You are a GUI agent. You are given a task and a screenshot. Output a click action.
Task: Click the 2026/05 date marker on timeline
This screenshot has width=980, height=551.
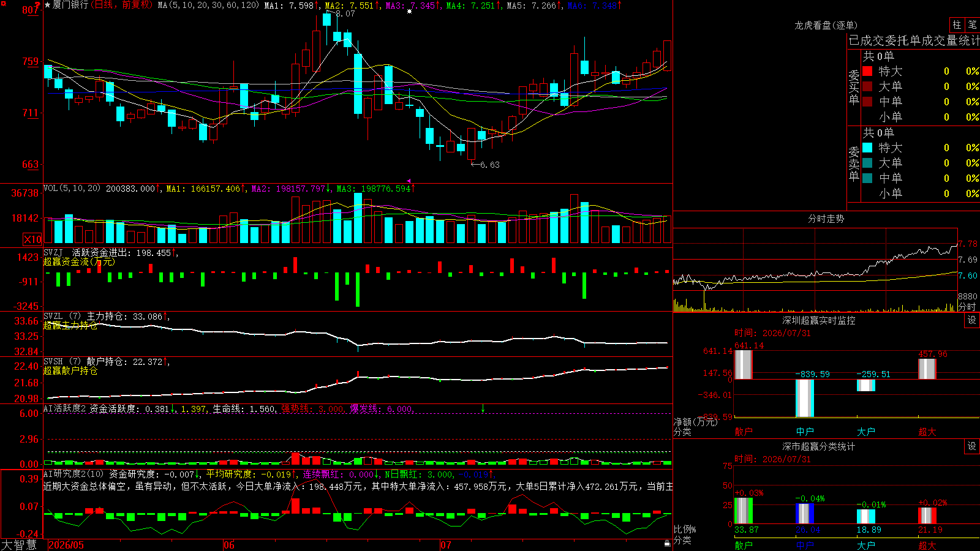coord(66,545)
